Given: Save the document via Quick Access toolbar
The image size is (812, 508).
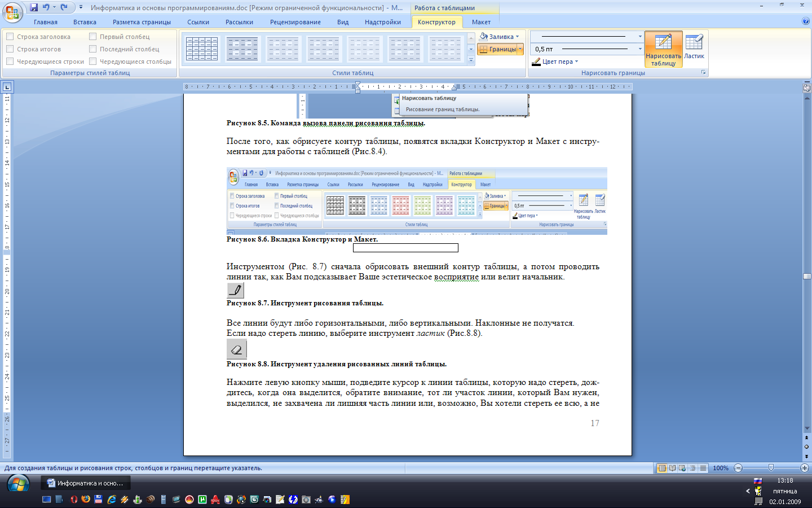Looking at the screenshot, I should pos(34,7).
